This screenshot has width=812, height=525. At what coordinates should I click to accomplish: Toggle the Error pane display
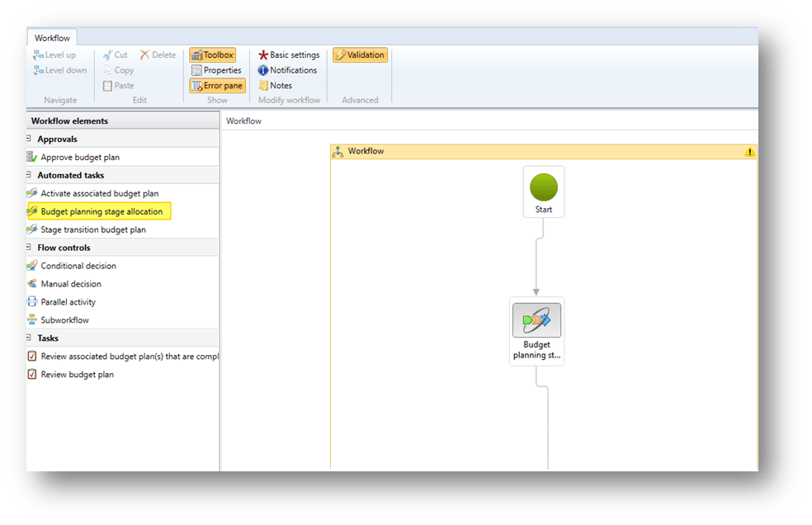click(x=217, y=85)
